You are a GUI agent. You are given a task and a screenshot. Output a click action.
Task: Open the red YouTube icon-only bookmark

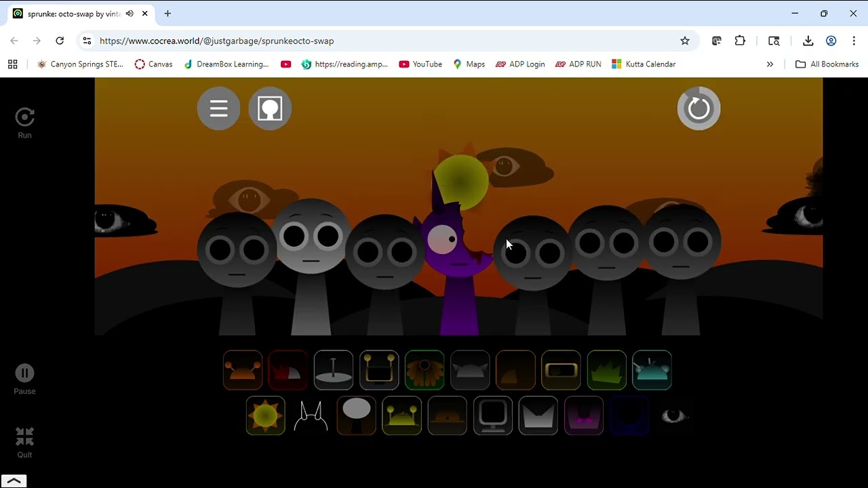tap(285, 64)
